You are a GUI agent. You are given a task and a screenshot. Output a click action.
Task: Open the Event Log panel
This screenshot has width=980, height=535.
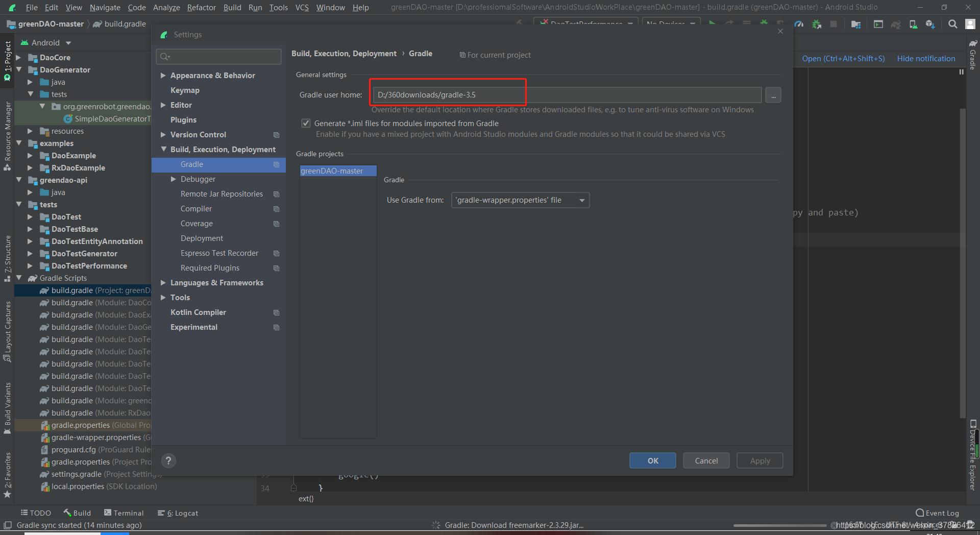[x=938, y=513]
